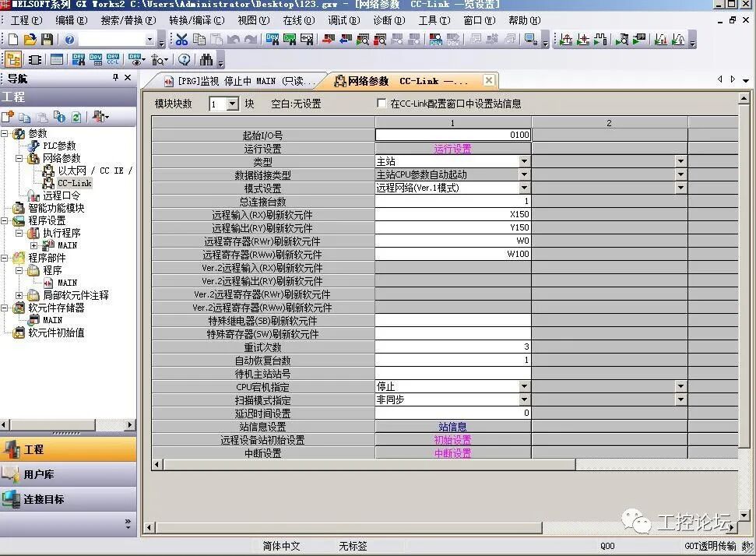Click the New project icon

(x=13, y=40)
